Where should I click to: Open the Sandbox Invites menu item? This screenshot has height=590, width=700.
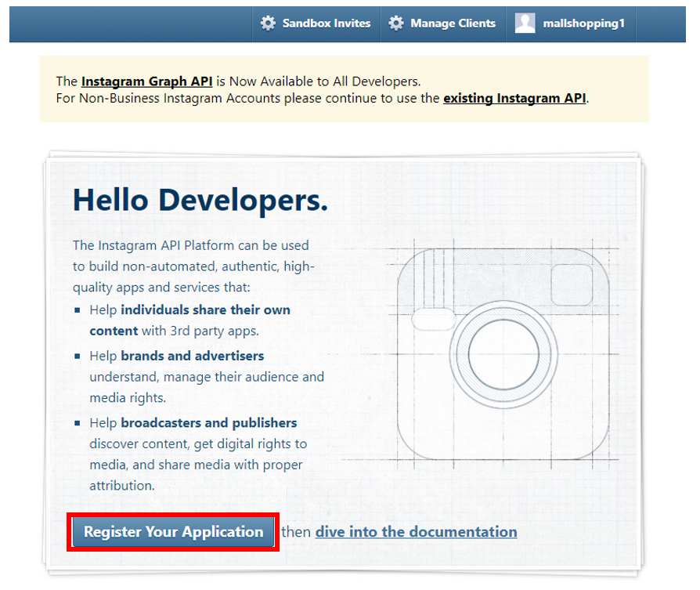point(316,24)
